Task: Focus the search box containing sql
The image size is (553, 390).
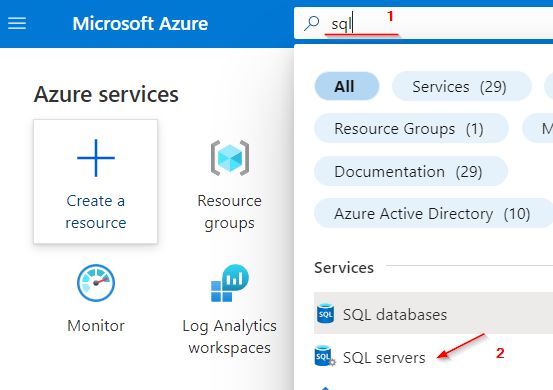Action: 423,24
